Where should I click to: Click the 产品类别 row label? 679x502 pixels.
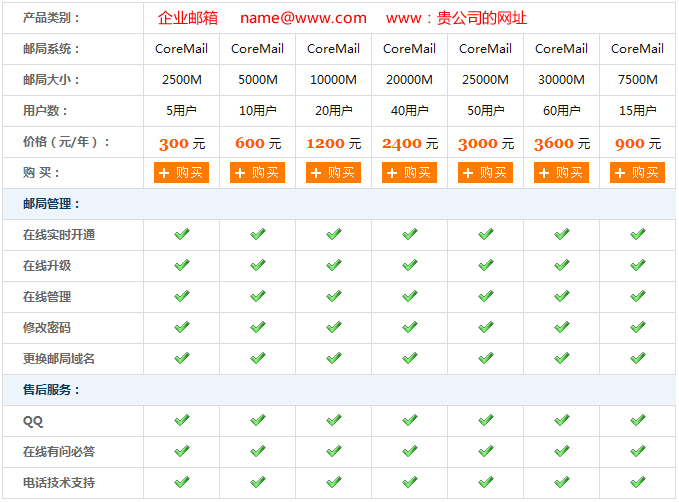click(51, 18)
